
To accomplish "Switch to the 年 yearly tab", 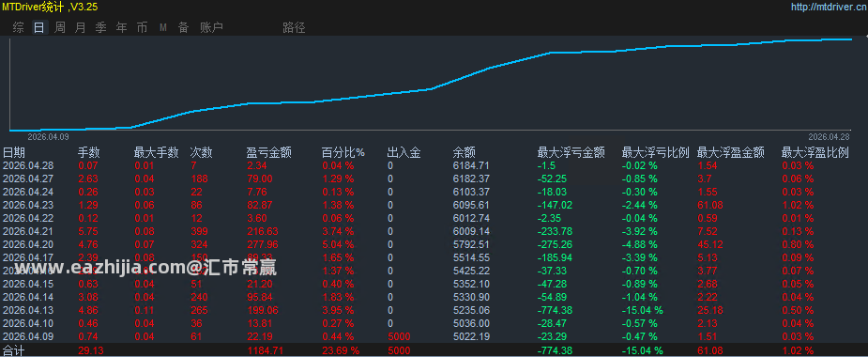I will pyautogui.click(x=122, y=28).
